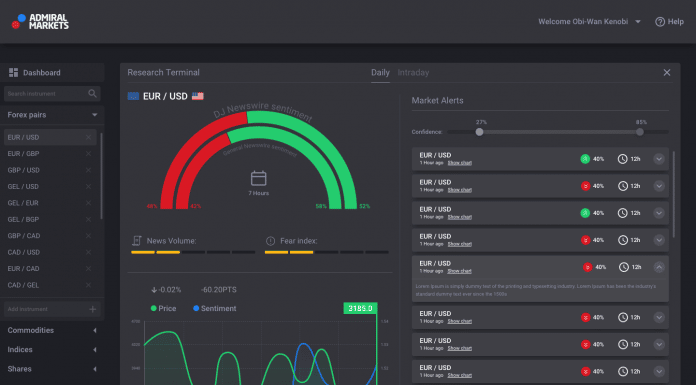
Task: Expand the third EUR / USD market alert
Action: click(x=659, y=213)
